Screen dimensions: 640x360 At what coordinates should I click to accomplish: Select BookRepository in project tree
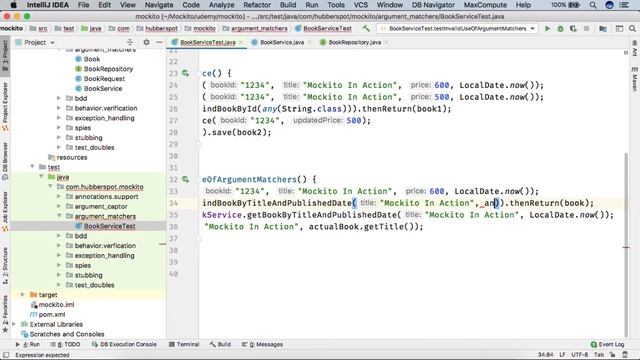pos(108,69)
